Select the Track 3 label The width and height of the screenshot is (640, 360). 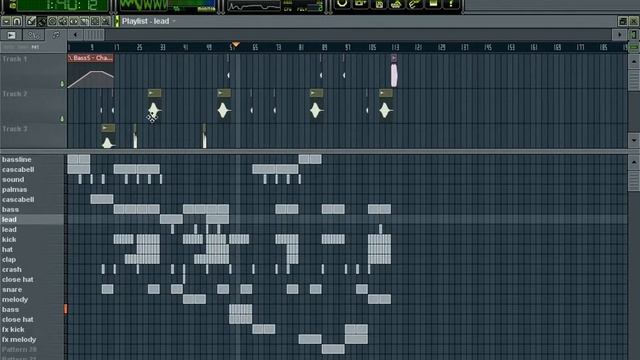click(x=14, y=129)
